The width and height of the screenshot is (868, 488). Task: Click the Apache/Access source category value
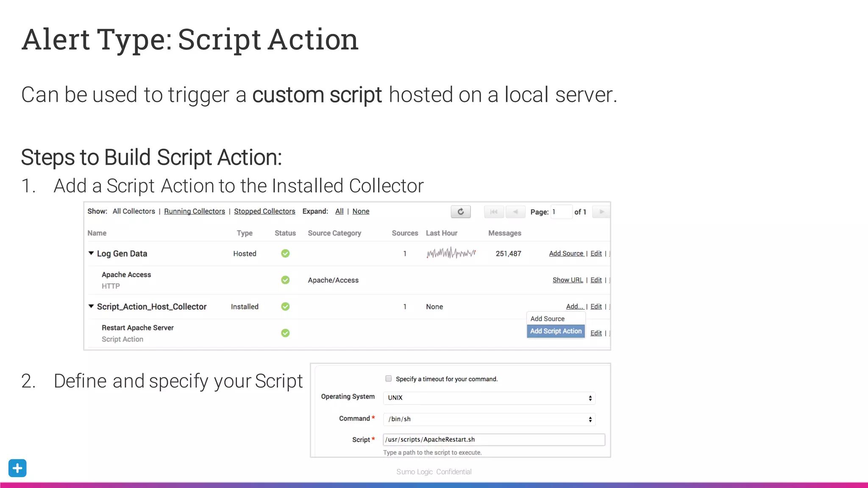(333, 280)
